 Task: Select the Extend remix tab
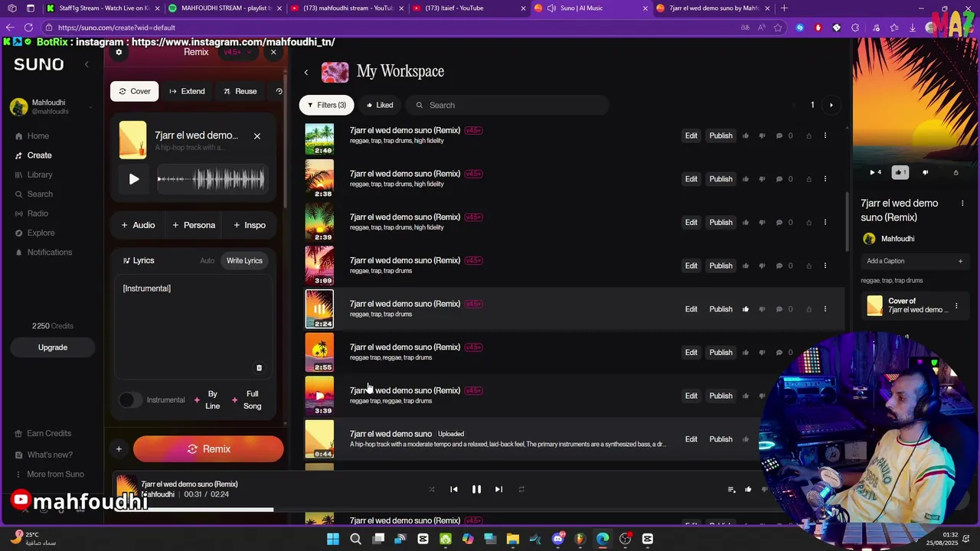coord(187,91)
